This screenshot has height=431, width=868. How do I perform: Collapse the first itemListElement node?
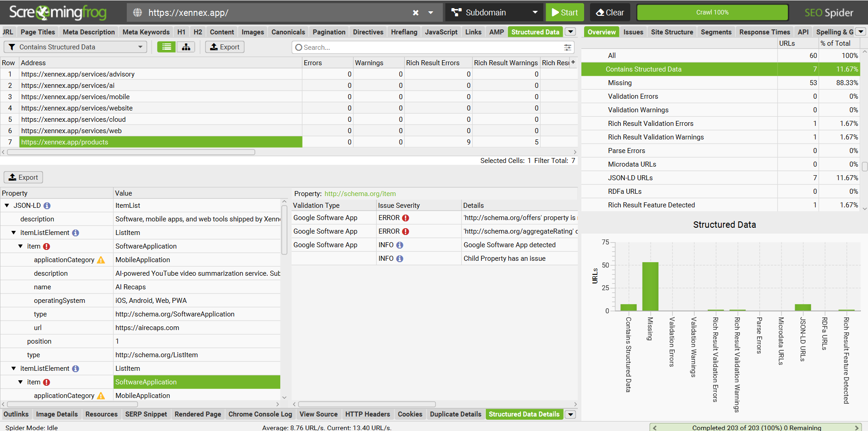point(14,233)
